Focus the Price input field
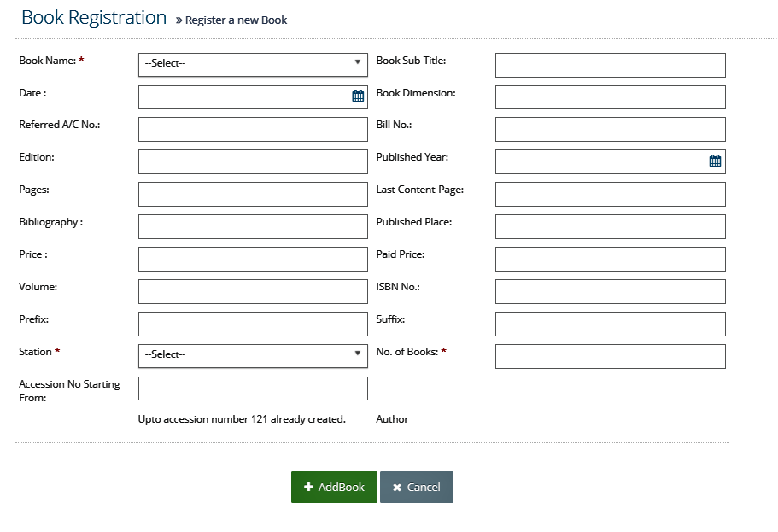Viewport: 778px width, 532px height. tap(253, 259)
